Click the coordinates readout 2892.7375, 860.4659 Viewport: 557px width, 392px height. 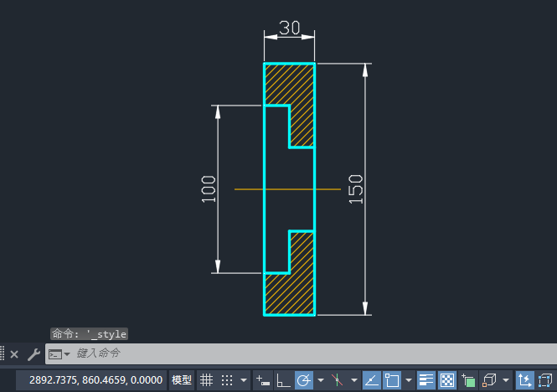(x=95, y=380)
